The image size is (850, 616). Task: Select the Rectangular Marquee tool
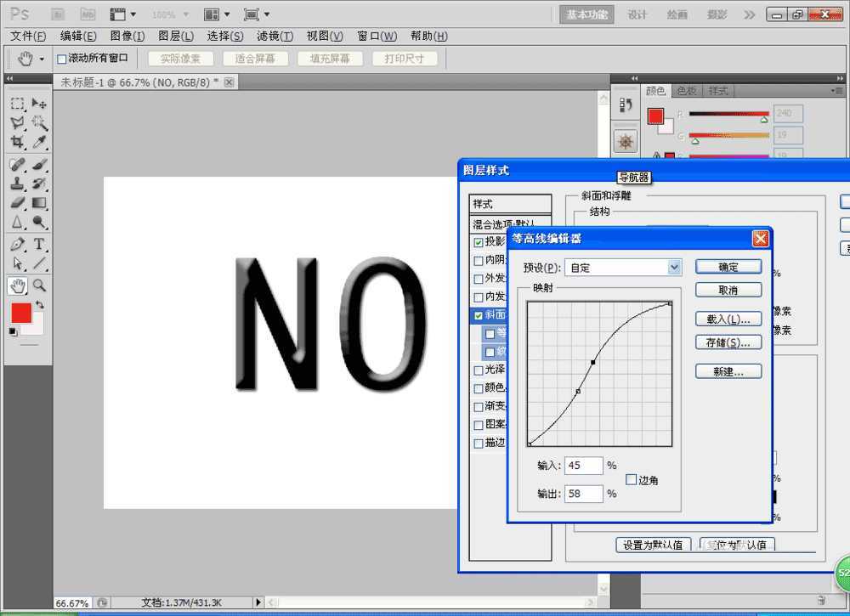(x=17, y=104)
